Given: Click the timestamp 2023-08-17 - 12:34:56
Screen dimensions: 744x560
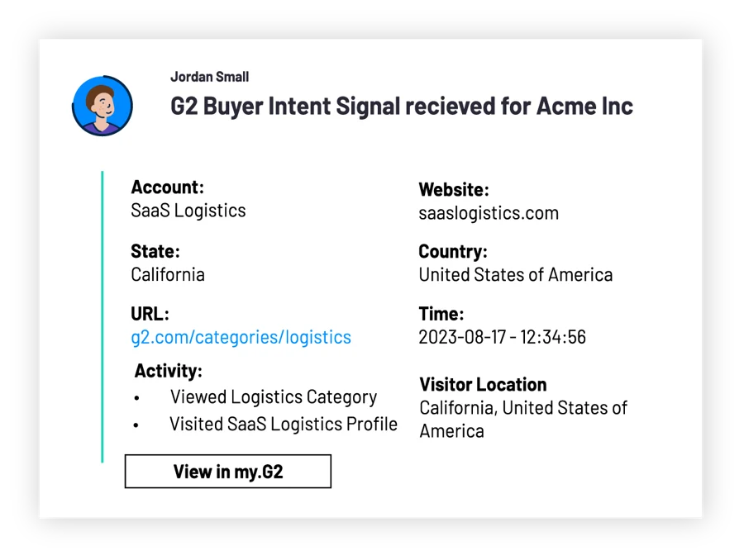Looking at the screenshot, I should click(502, 337).
